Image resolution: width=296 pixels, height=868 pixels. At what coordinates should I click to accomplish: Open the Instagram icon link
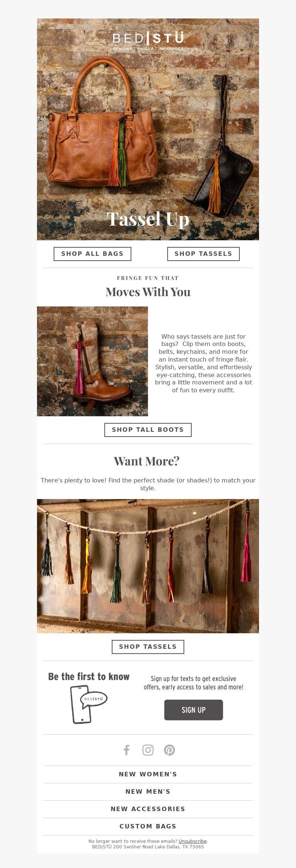(x=148, y=750)
